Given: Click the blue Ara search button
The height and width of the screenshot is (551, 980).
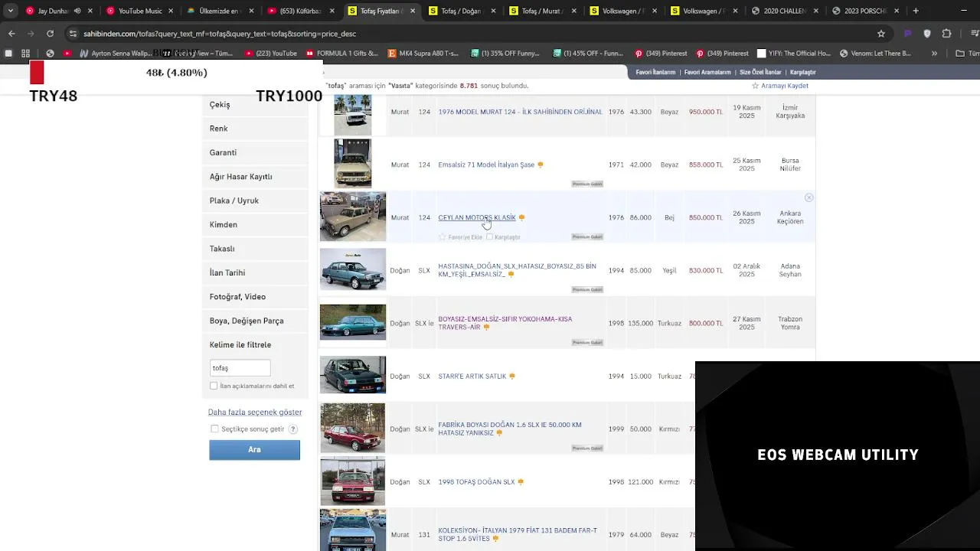Looking at the screenshot, I should 254,450.
